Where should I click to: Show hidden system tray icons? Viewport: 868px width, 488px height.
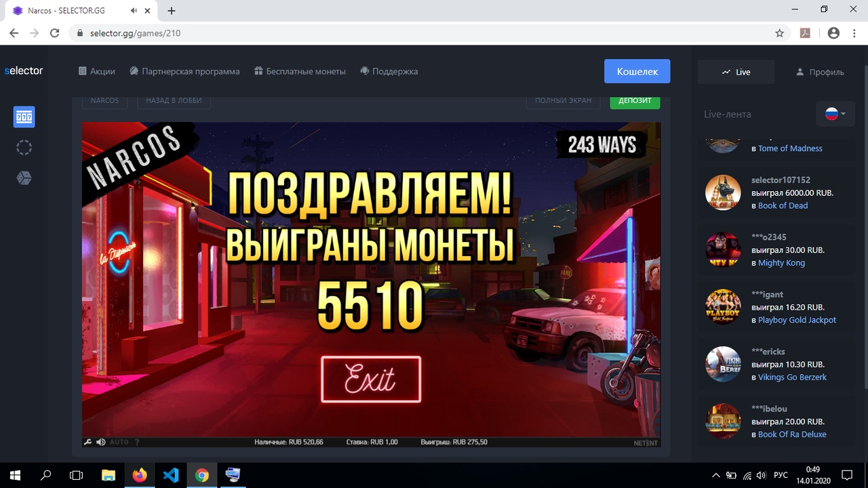(x=716, y=475)
